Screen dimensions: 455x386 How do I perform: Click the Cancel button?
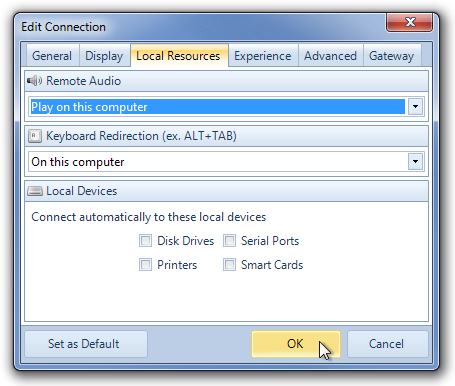387,344
